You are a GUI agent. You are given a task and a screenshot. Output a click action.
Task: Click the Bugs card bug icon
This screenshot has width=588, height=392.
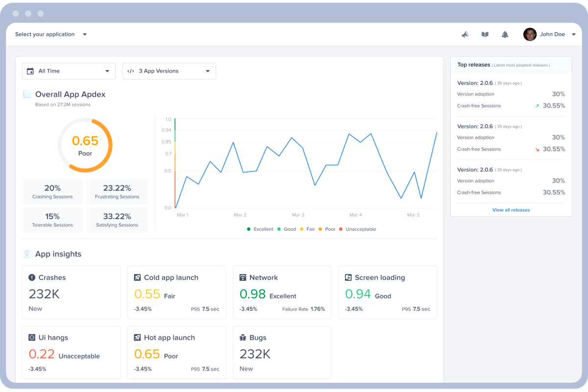coord(243,338)
